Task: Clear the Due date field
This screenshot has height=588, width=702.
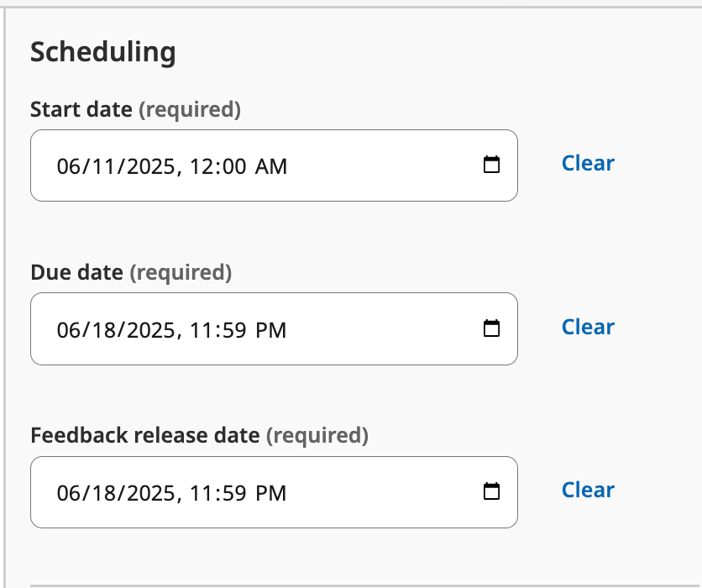Action: tap(588, 327)
